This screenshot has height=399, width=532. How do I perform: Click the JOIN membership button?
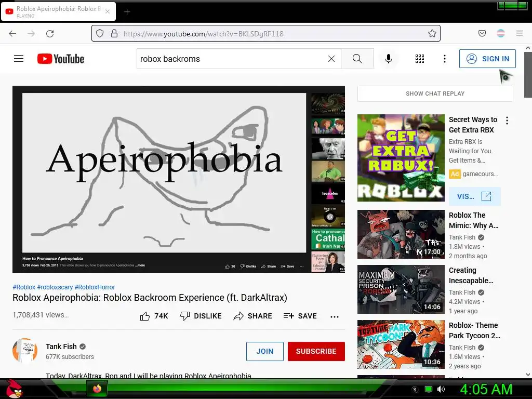pos(265,351)
